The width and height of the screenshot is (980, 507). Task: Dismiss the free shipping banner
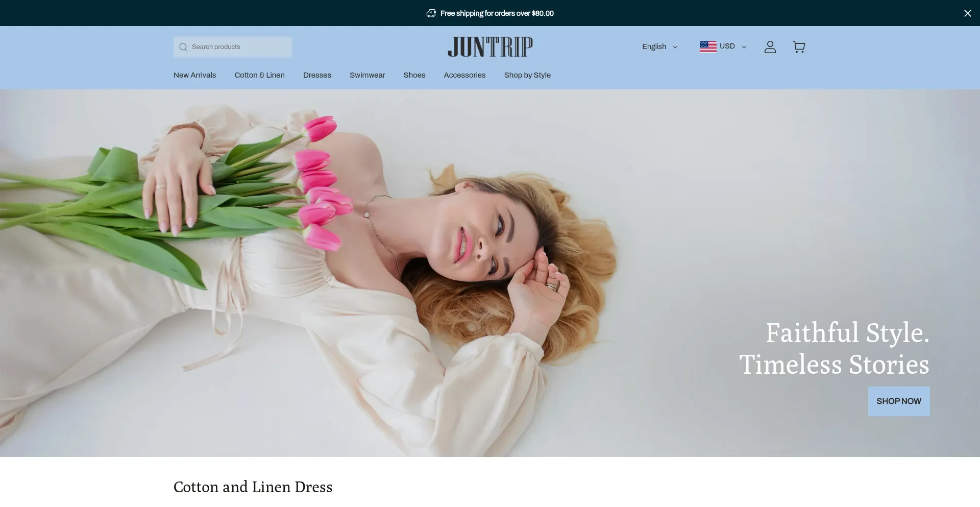pos(967,13)
